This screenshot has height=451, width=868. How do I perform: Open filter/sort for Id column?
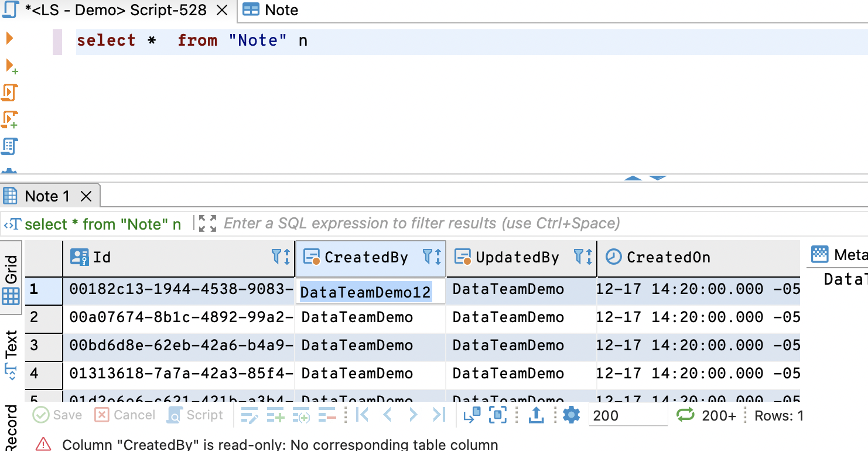click(x=281, y=257)
